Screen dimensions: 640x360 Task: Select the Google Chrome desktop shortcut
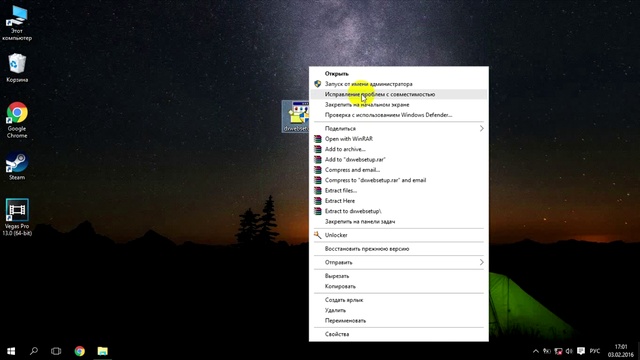pyautogui.click(x=17, y=120)
